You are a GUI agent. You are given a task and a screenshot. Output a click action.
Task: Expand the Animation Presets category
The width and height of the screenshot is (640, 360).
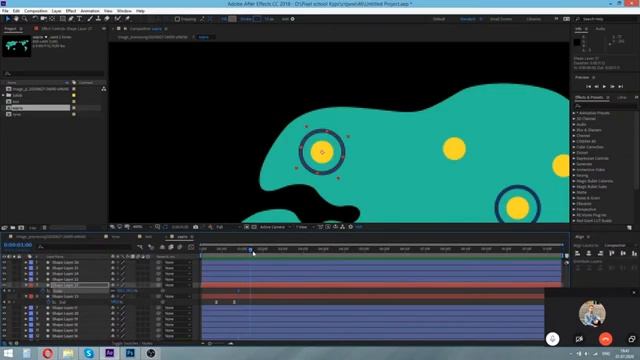[x=574, y=113]
